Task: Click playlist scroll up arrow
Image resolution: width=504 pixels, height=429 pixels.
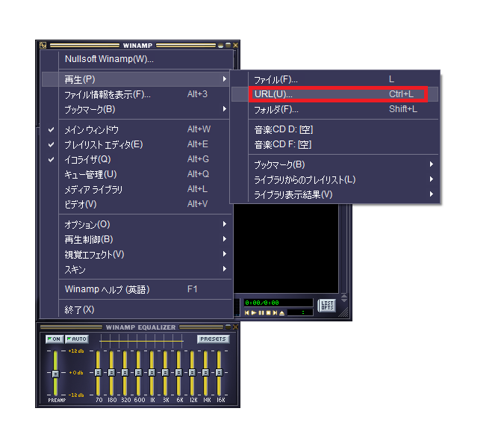Action: (344, 296)
